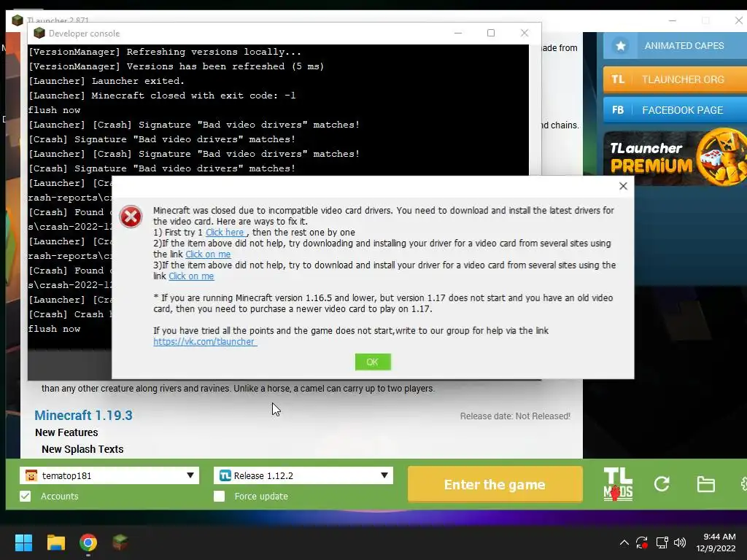Click console line 'Minecraft closed with exit code: -1'
747x560 pixels.
pos(162,96)
